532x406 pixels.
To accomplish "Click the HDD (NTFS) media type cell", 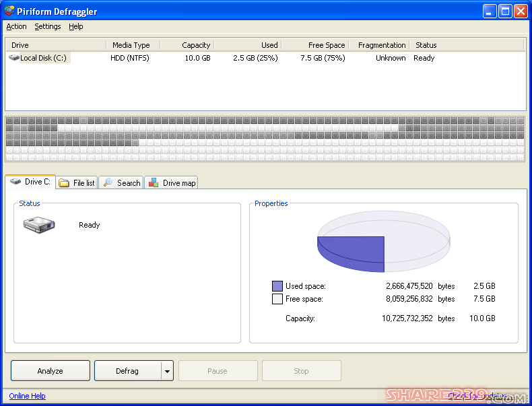I will coord(130,58).
